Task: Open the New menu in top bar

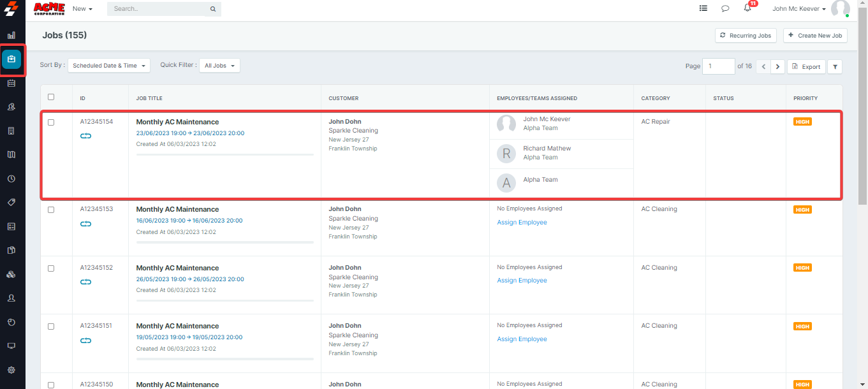Action: click(82, 9)
